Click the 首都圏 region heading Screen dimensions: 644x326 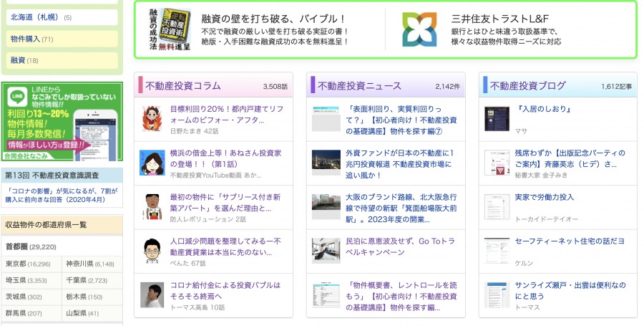click(16, 246)
